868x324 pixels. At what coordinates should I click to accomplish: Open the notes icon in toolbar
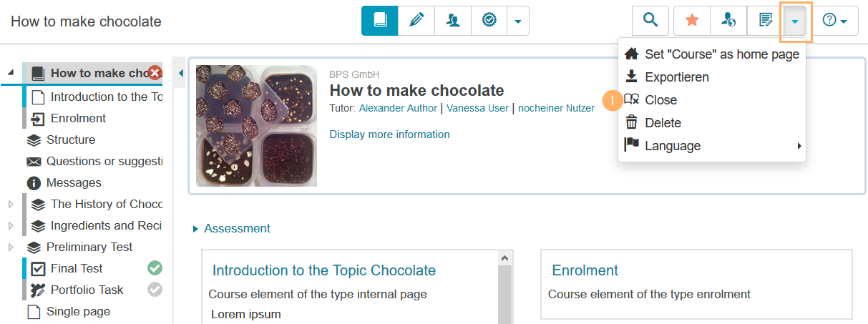click(x=765, y=21)
